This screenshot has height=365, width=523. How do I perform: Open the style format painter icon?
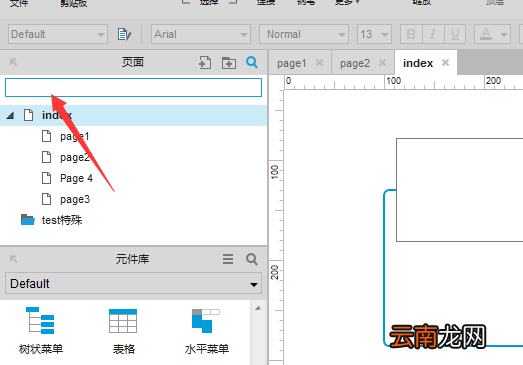coord(124,34)
